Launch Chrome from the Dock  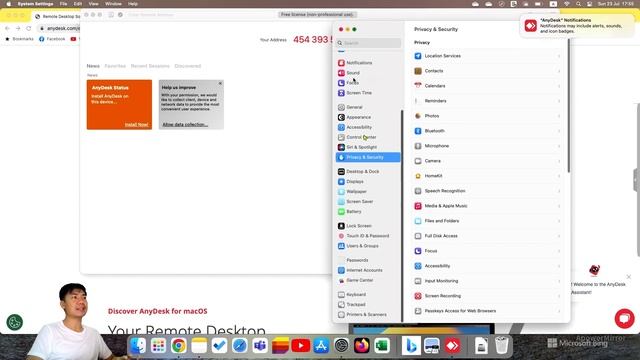[x=178, y=346]
